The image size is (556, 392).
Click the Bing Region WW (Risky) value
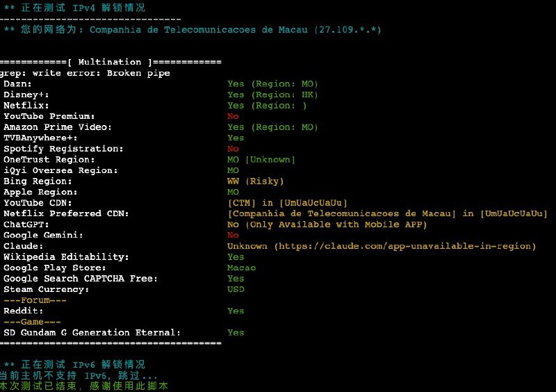[x=256, y=181]
